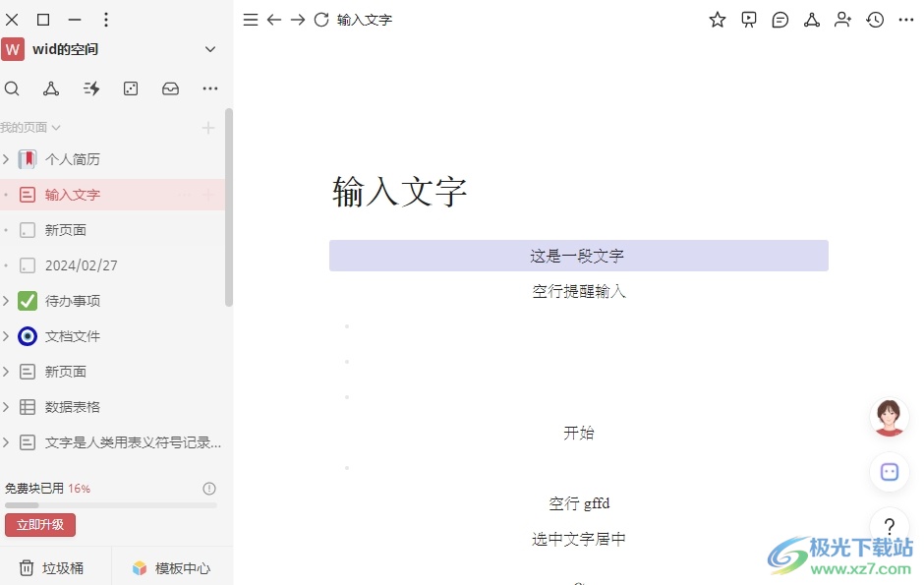Open the page graph icon in top bar
This screenshot has height=585, width=924.
pos(811,20)
